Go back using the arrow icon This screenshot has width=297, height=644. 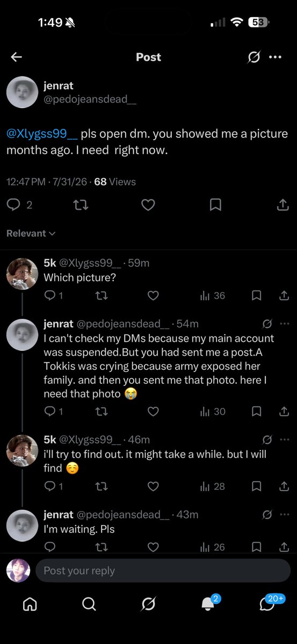[17, 57]
